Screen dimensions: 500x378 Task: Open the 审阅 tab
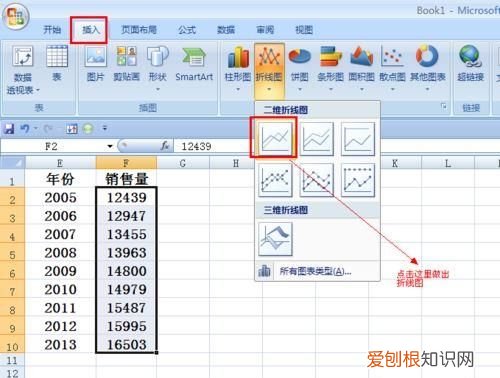[x=265, y=30]
